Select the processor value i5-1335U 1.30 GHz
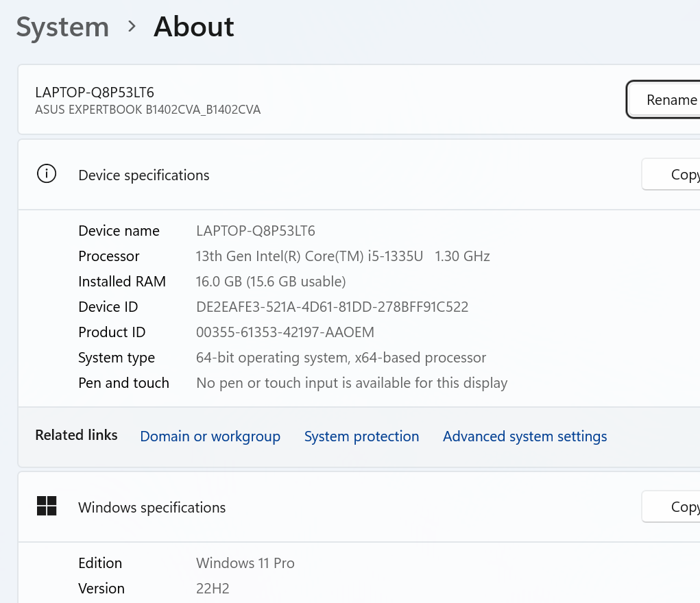Viewport: 700px width, 603px height. [x=343, y=256]
